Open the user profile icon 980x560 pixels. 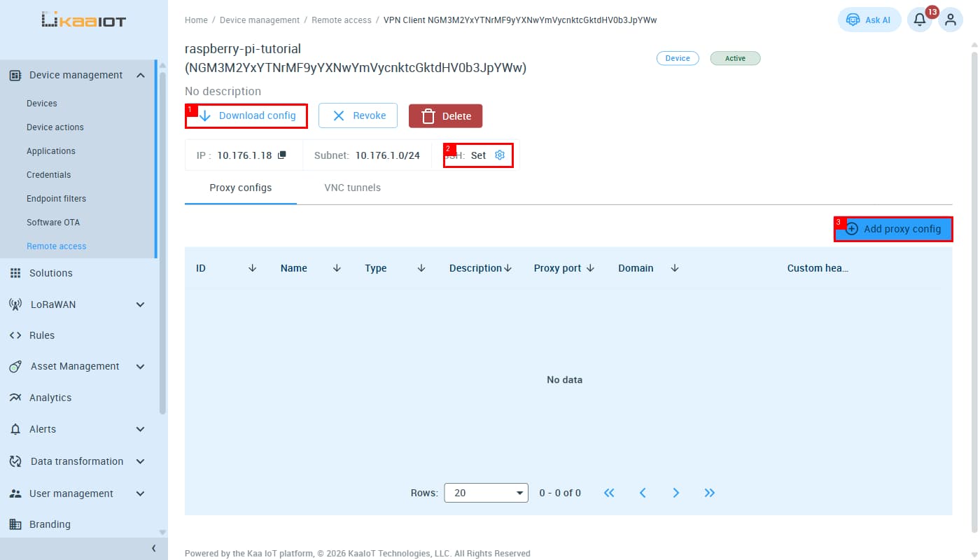[950, 20]
